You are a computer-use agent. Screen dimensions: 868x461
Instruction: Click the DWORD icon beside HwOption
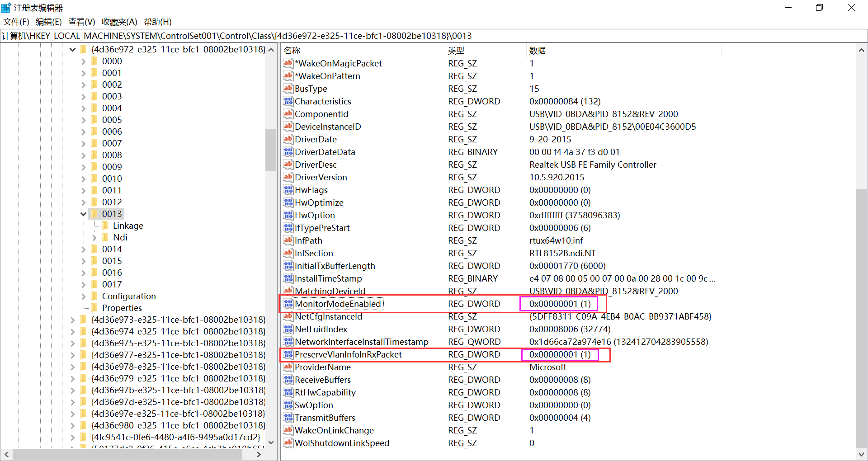pyautogui.click(x=288, y=215)
